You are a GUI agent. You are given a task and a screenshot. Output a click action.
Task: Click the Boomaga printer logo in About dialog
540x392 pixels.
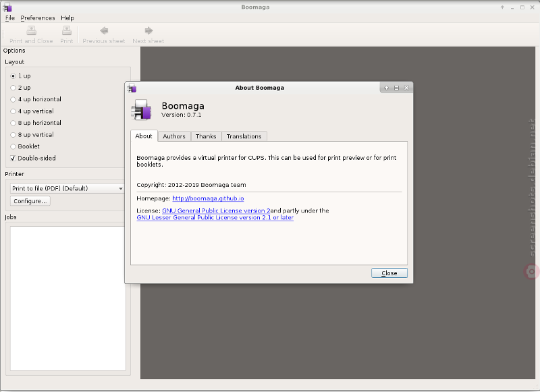tap(141, 110)
